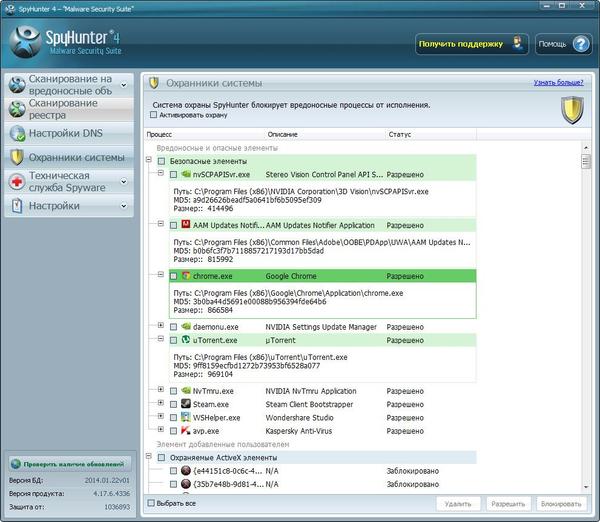This screenshot has height=522, width=600.
Task: Click the Steam icon of Steam.exe
Action: pos(186,403)
